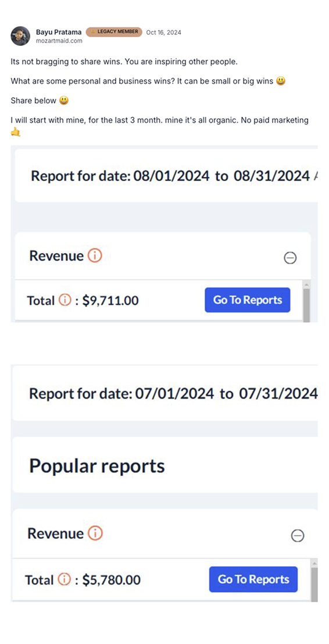
Task: Click the 07/01/2024 to 07/31/2024 report date header
Action: (173, 394)
